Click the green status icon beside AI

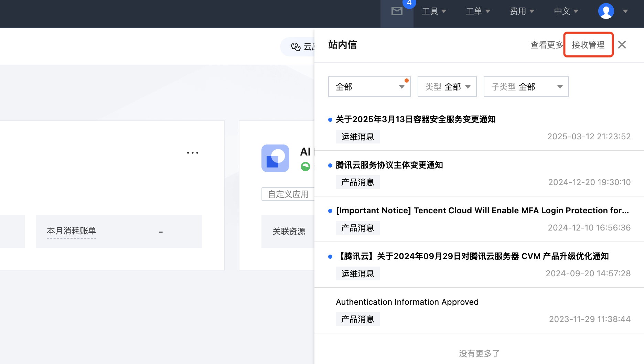[305, 167]
